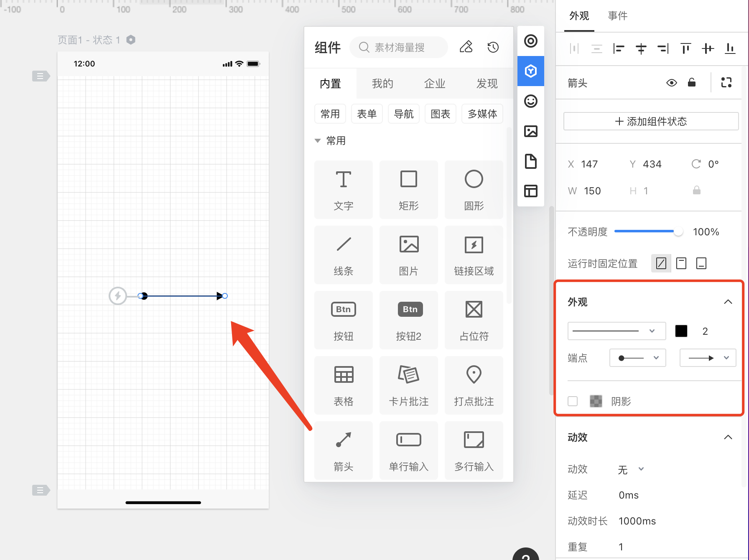Click the black line color swatch
Screen dimensions: 749x560
pyautogui.click(x=681, y=331)
